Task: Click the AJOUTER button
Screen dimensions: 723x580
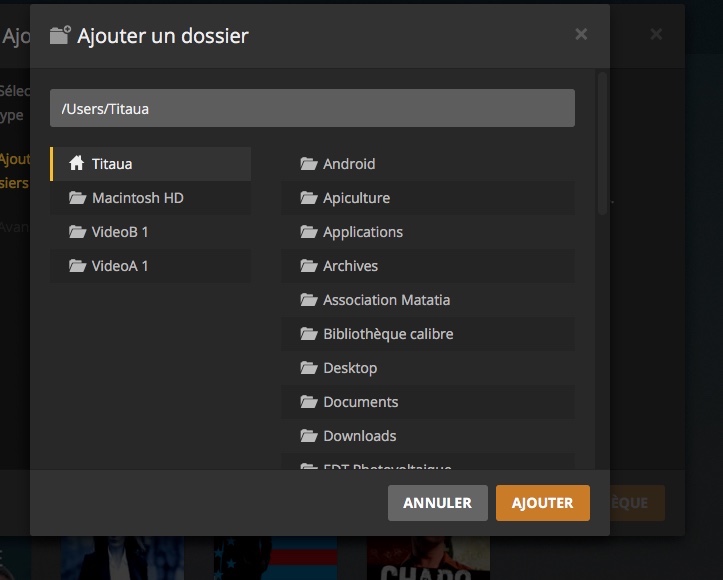Action: (543, 503)
